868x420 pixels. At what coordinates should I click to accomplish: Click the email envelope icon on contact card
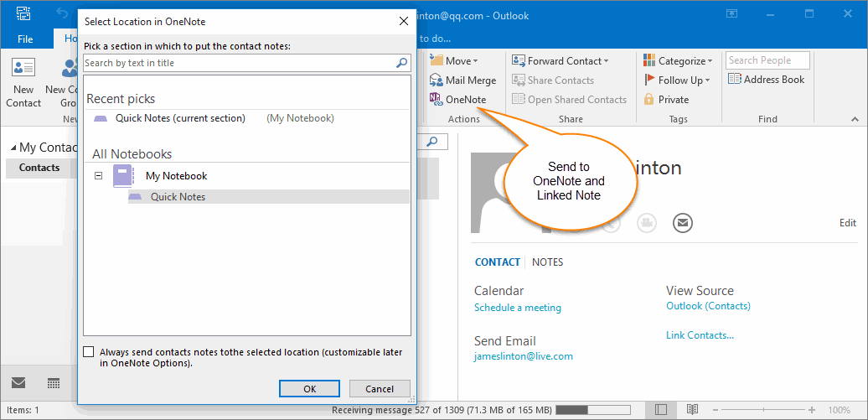[x=683, y=223]
